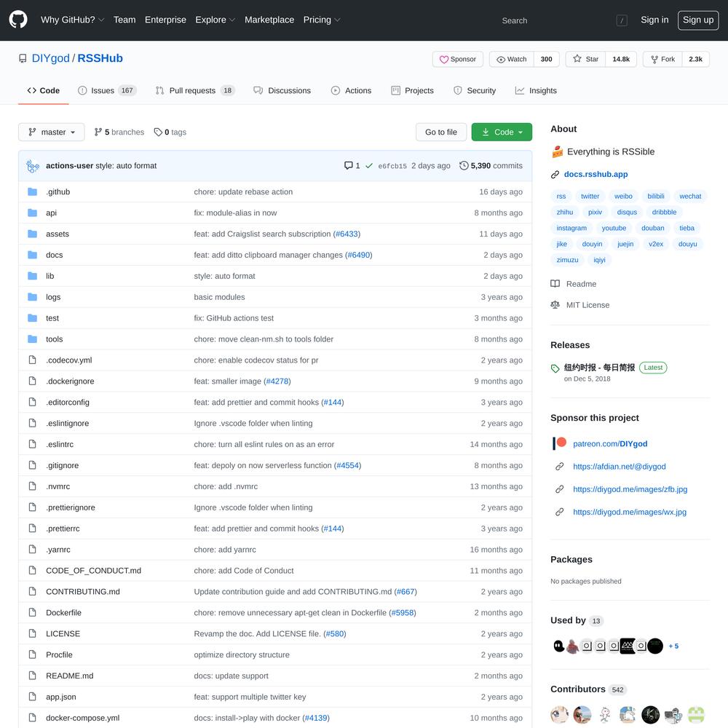Open the watchers count 300
This screenshot has width=728, height=728.
click(x=547, y=59)
